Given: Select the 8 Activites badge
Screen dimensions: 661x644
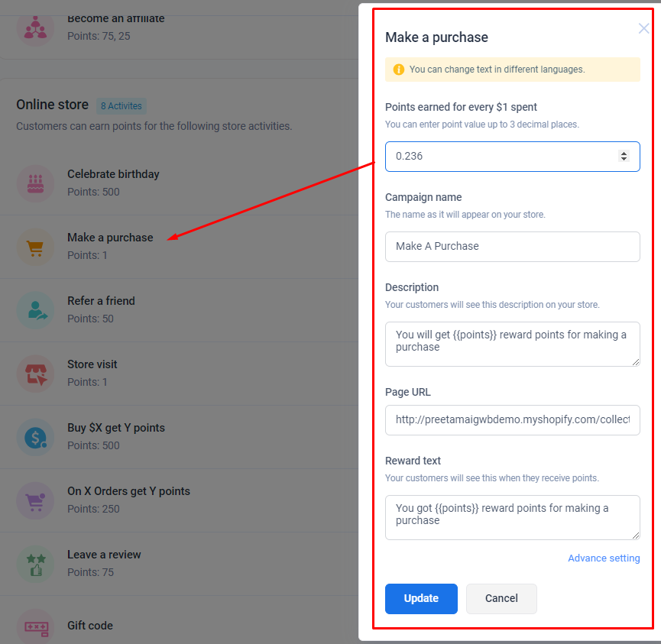Looking at the screenshot, I should (122, 105).
